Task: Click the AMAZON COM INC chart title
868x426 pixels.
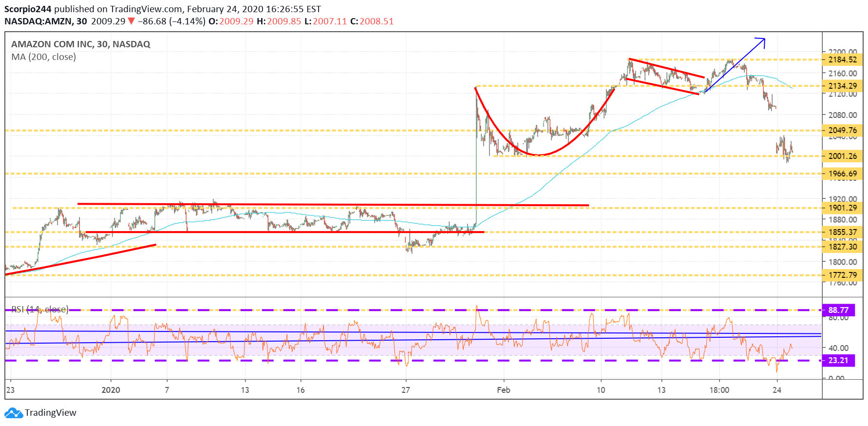Action: coord(81,44)
